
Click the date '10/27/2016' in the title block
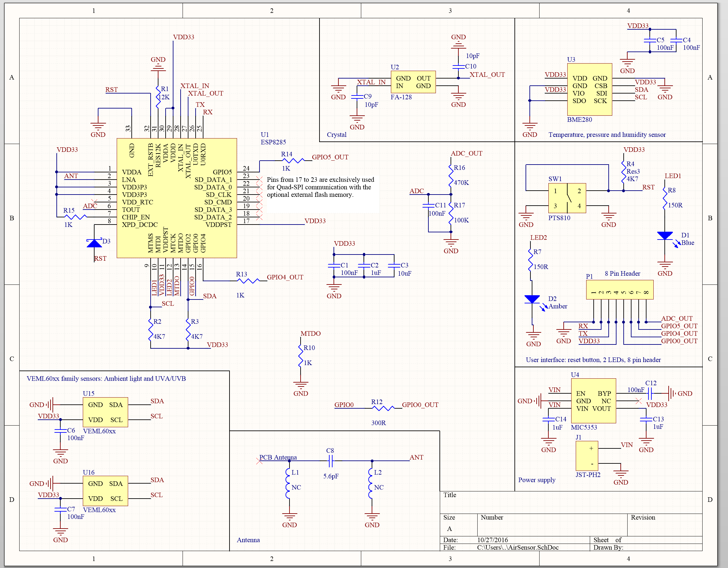pyautogui.click(x=493, y=540)
